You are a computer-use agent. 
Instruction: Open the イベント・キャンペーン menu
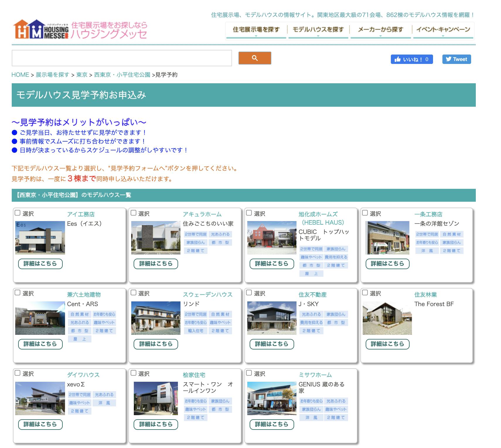443,30
